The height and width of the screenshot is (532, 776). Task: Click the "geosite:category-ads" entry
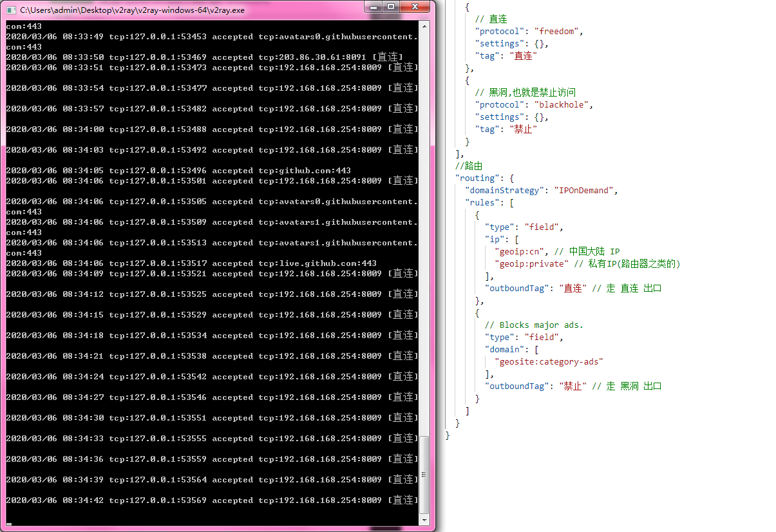(x=549, y=361)
